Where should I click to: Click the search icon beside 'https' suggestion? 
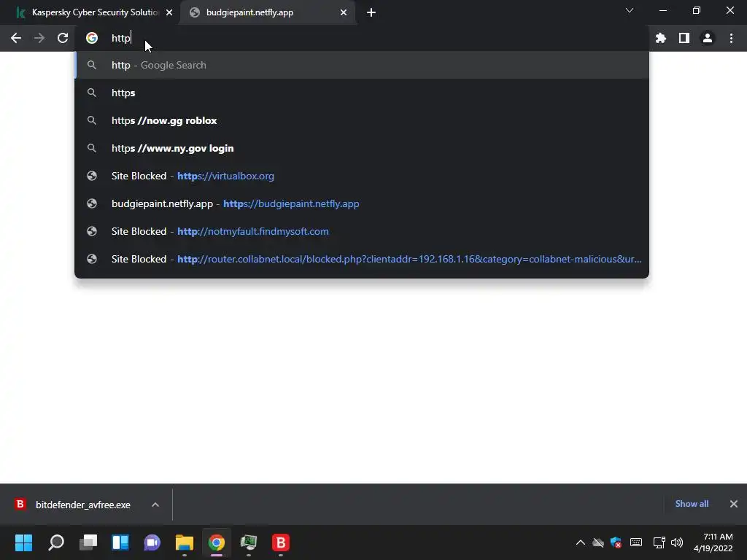click(92, 93)
